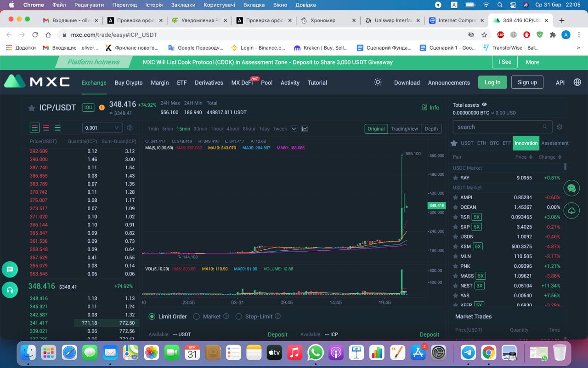Favorite the ICP/USDT pair star
This screenshot has height=368, width=588.
pyautogui.click(x=32, y=108)
